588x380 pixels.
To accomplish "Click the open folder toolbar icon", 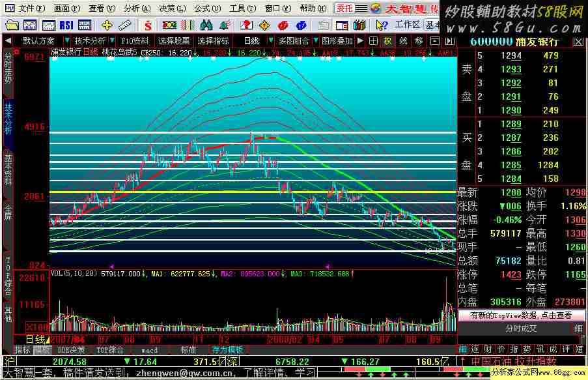I will tap(12, 25).
